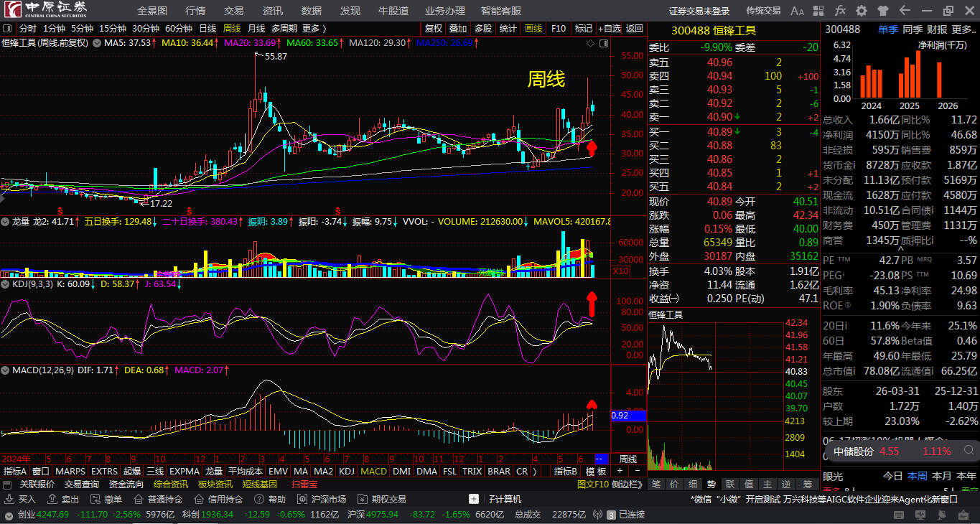Open 模板 template menu
The image size is (980, 524).
click(596, 472)
